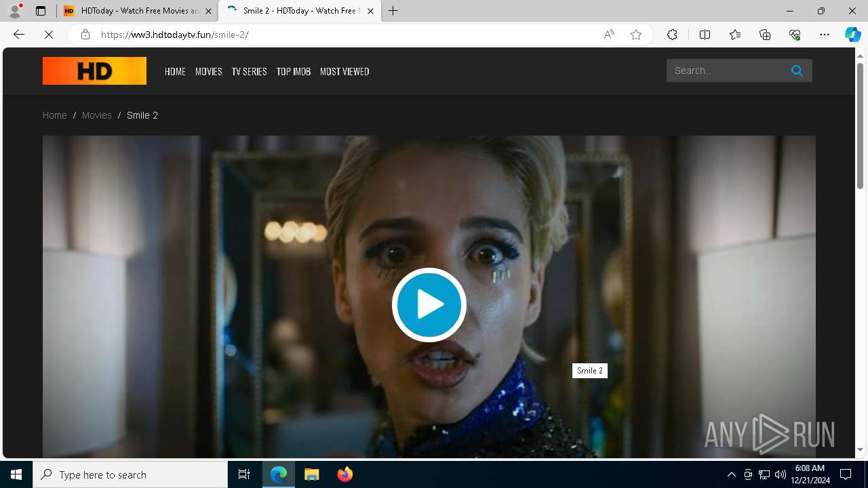Screen dimensions: 868x488
Task: Click the HD site logo
Action: (94, 71)
